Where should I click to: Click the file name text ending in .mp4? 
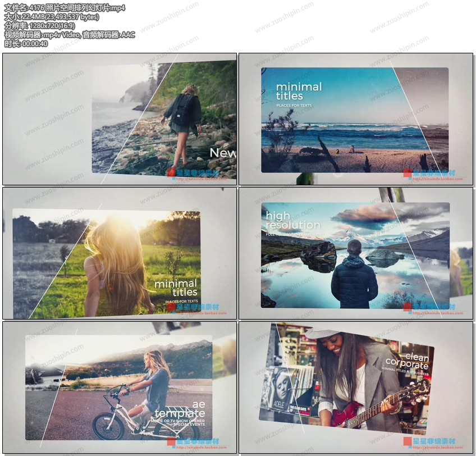[65, 7]
